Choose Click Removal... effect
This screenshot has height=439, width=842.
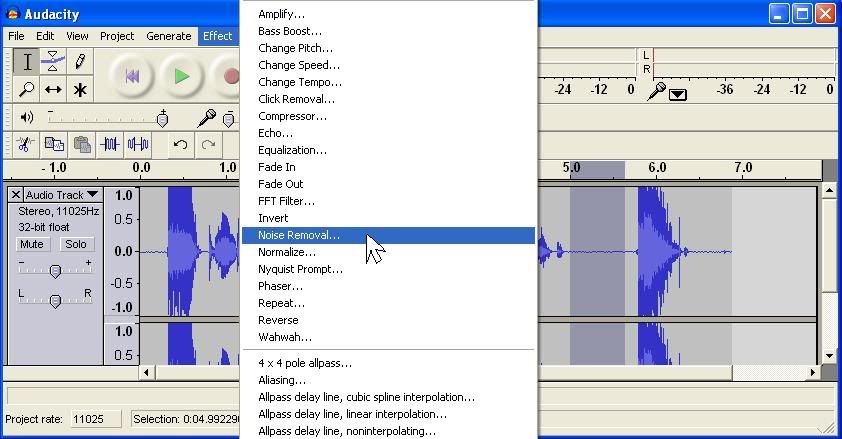[388, 99]
